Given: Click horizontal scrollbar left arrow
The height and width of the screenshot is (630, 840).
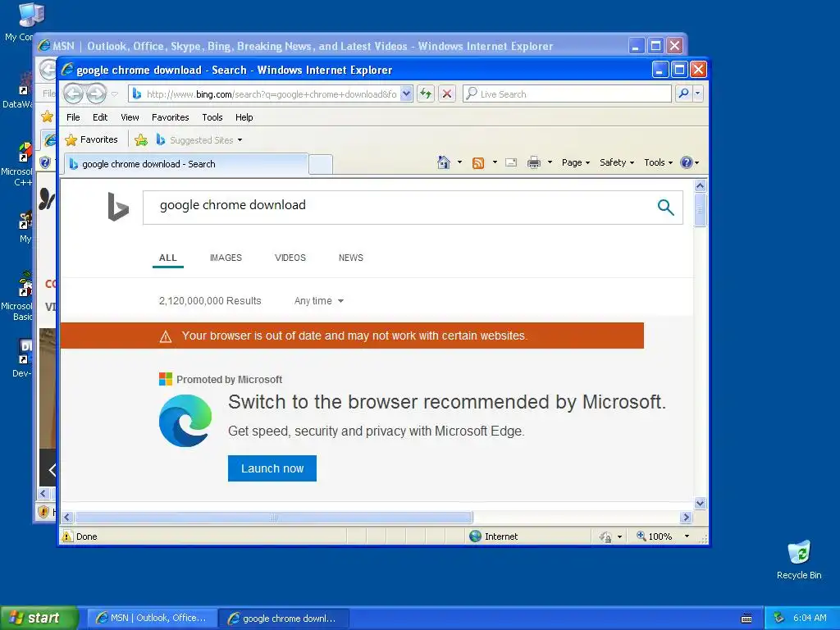Looking at the screenshot, I should tap(67, 517).
